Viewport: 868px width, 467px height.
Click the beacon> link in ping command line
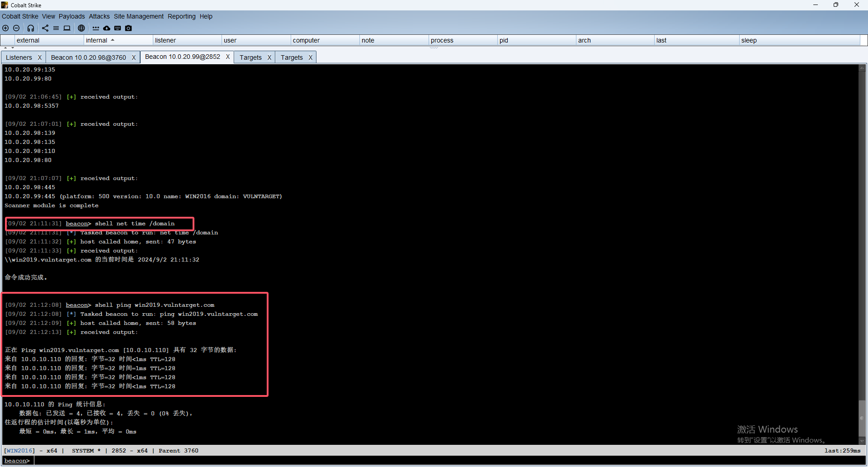(78, 305)
